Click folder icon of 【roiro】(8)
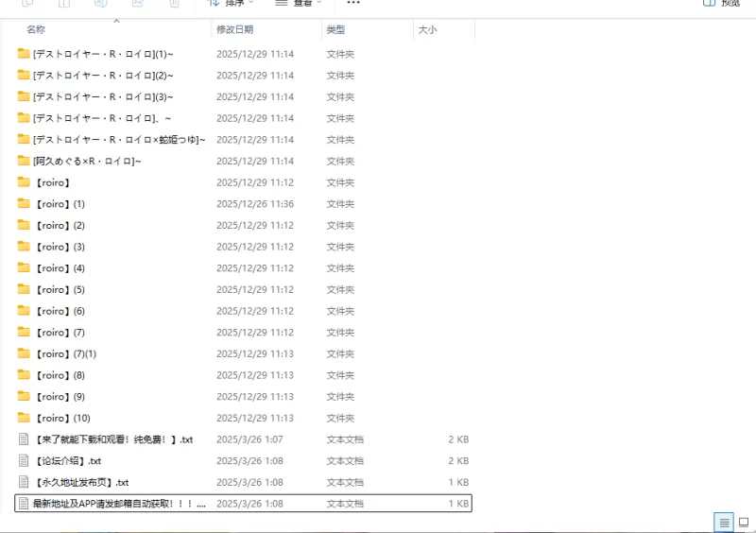This screenshot has height=533, width=756. [23, 375]
